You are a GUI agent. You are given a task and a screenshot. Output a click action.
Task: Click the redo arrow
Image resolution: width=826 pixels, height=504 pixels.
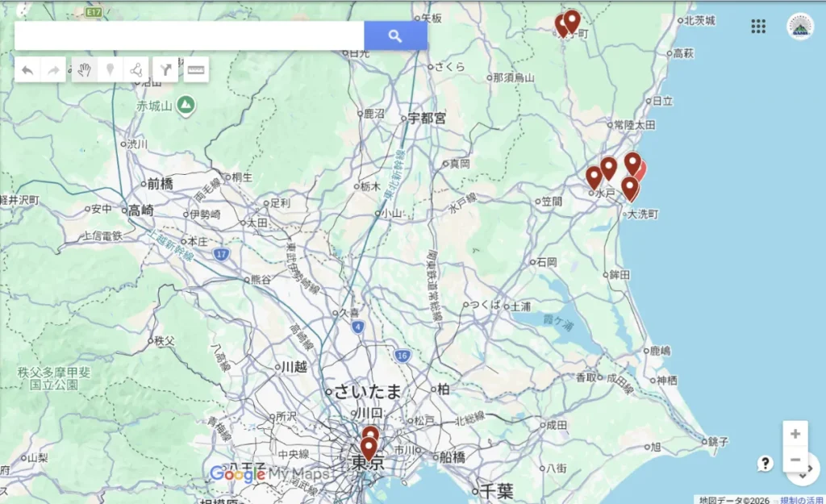[53, 69]
